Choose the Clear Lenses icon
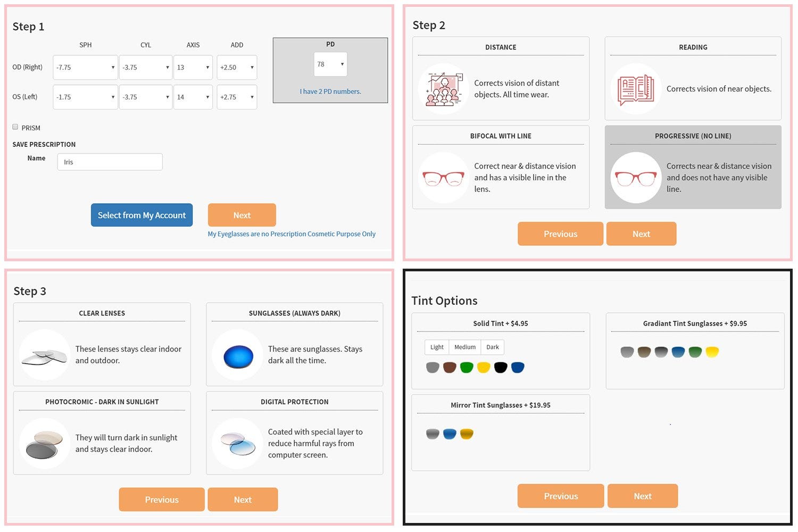This screenshot has height=532, width=798. click(45, 355)
